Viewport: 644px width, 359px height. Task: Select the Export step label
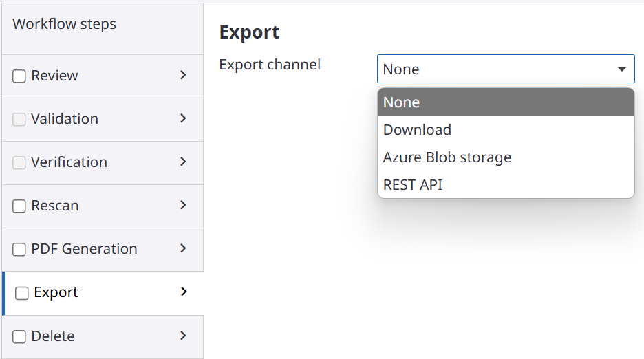(x=56, y=292)
